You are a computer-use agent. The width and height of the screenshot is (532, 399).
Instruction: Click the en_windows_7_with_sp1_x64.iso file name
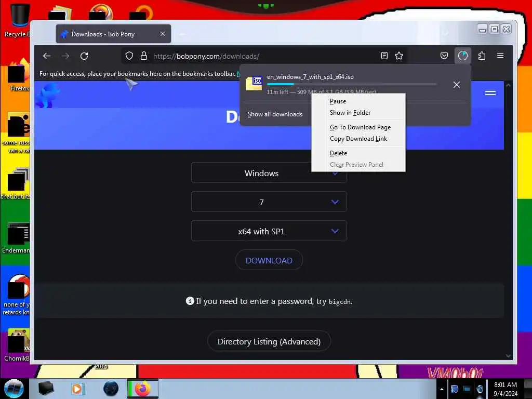pos(310,77)
